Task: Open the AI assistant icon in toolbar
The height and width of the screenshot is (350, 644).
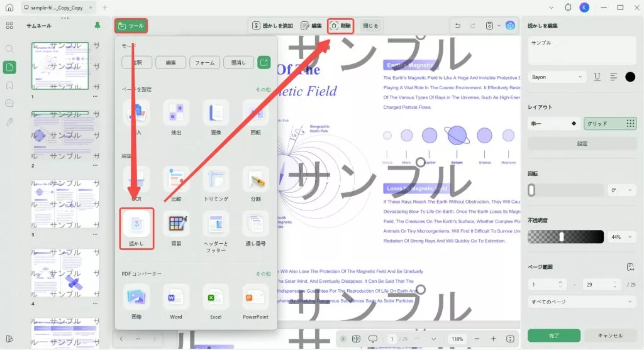Action: 510,25
